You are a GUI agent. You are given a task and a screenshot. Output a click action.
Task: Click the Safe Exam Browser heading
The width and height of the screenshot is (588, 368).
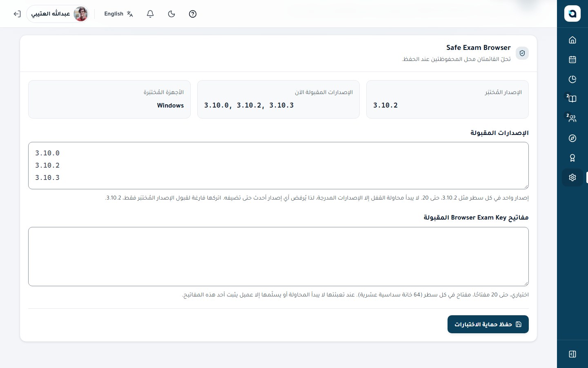pyautogui.click(x=478, y=47)
